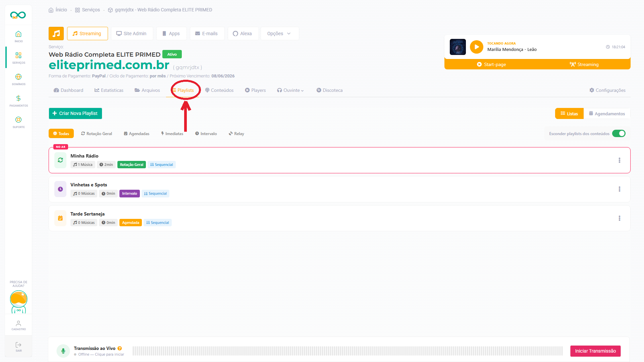Click Iniciar Transmissão button
The image size is (644, 362).
tap(595, 351)
